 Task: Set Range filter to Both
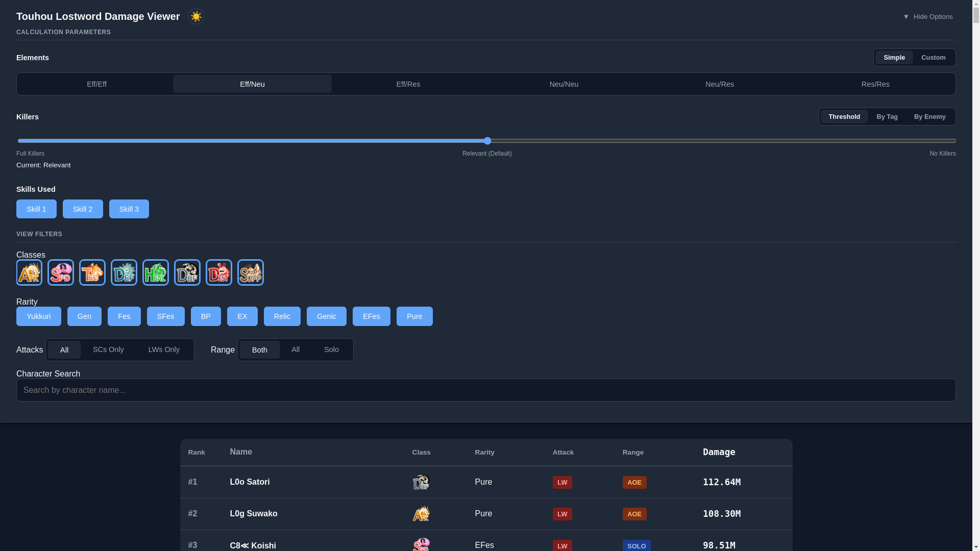click(x=260, y=350)
